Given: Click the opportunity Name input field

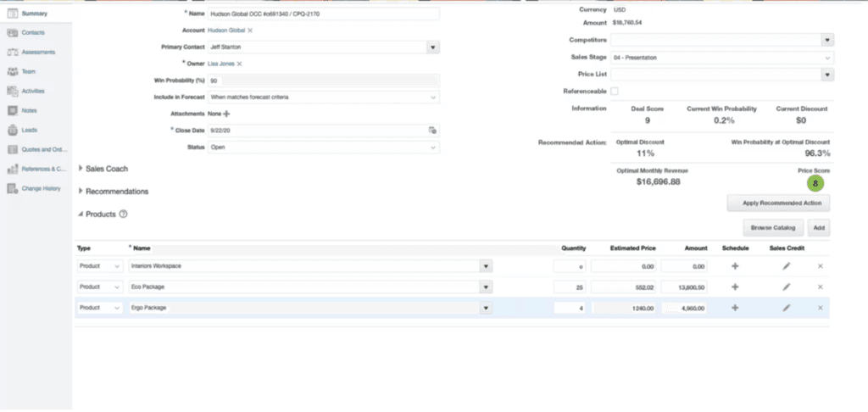Looking at the screenshot, I should [x=323, y=14].
